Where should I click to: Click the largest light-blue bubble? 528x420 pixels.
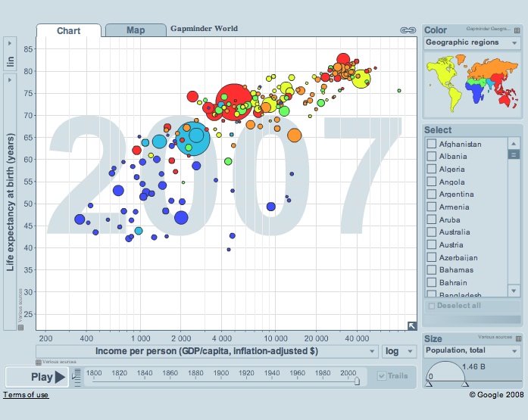coord(193,138)
